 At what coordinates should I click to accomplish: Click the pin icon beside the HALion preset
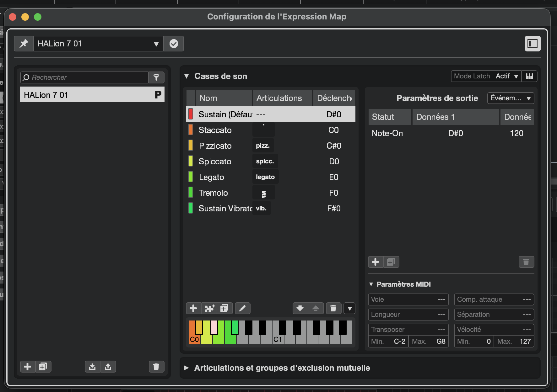coord(24,44)
